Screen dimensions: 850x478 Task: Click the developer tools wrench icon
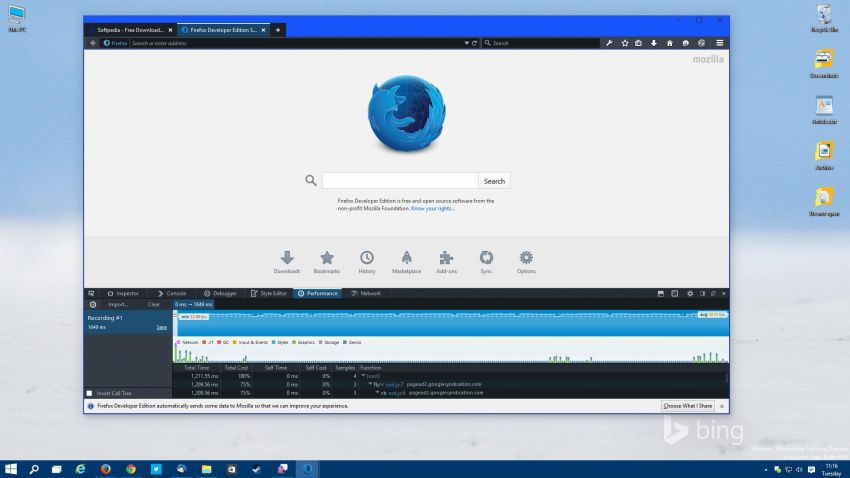pyautogui.click(x=609, y=43)
